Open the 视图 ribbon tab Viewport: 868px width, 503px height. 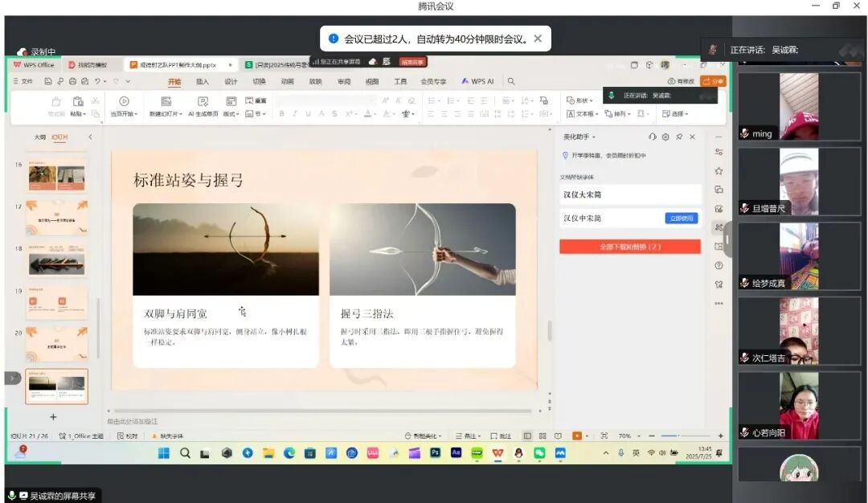pos(372,81)
